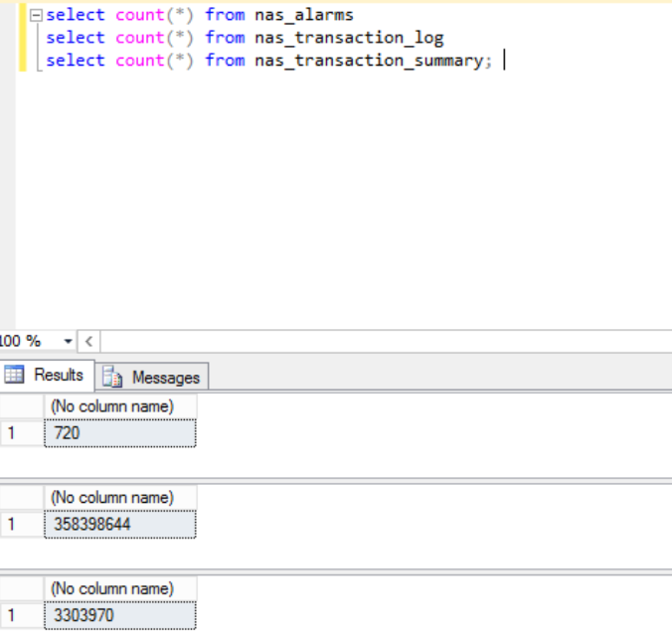Place cursor on nas_alarms in the query
Image resolution: width=672 pixels, height=637 pixels.
tap(303, 15)
